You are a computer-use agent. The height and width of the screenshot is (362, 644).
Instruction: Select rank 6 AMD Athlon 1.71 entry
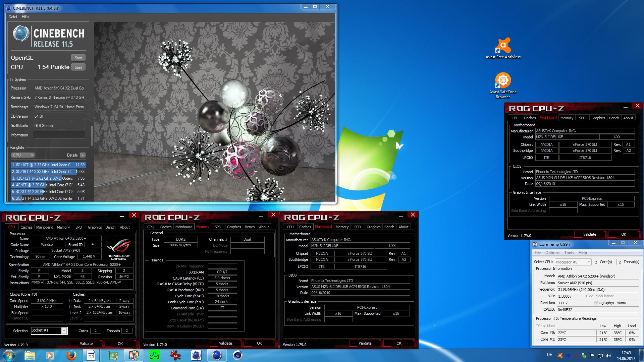click(x=48, y=198)
